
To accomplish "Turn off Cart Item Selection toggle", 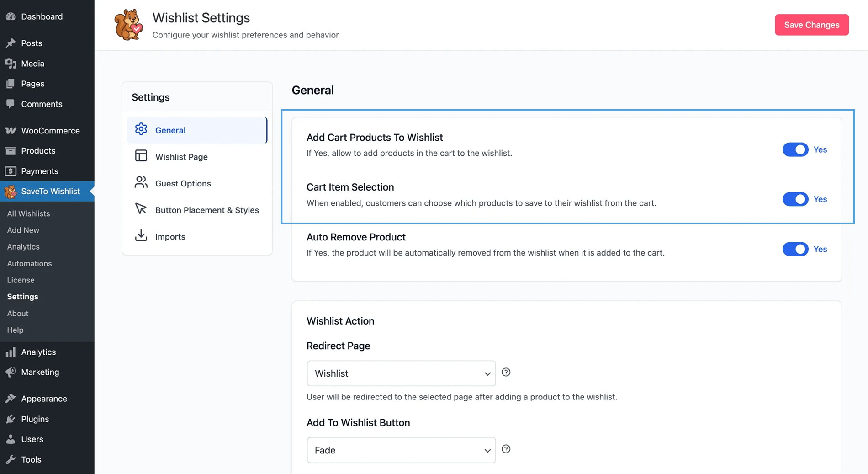I will pyautogui.click(x=795, y=199).
